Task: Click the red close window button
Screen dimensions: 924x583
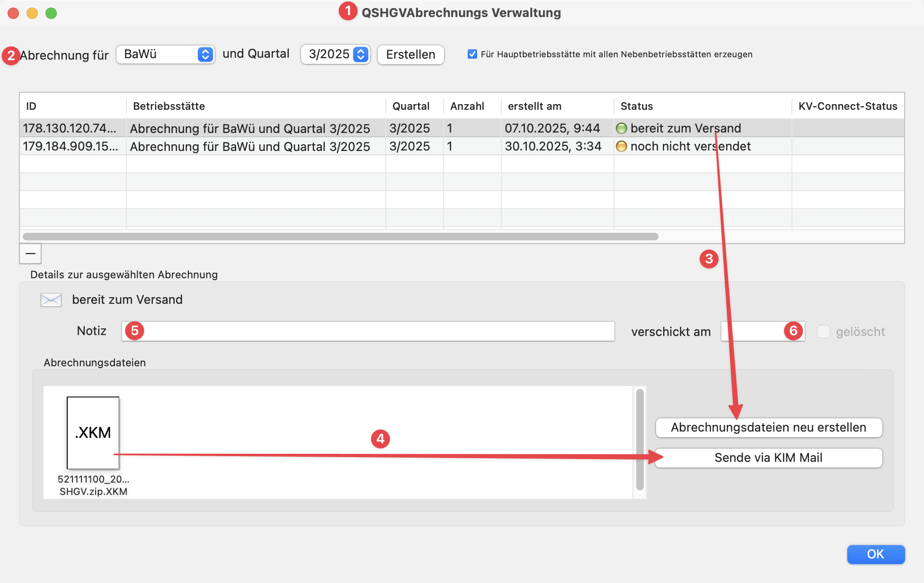Action: click(13, 13)
